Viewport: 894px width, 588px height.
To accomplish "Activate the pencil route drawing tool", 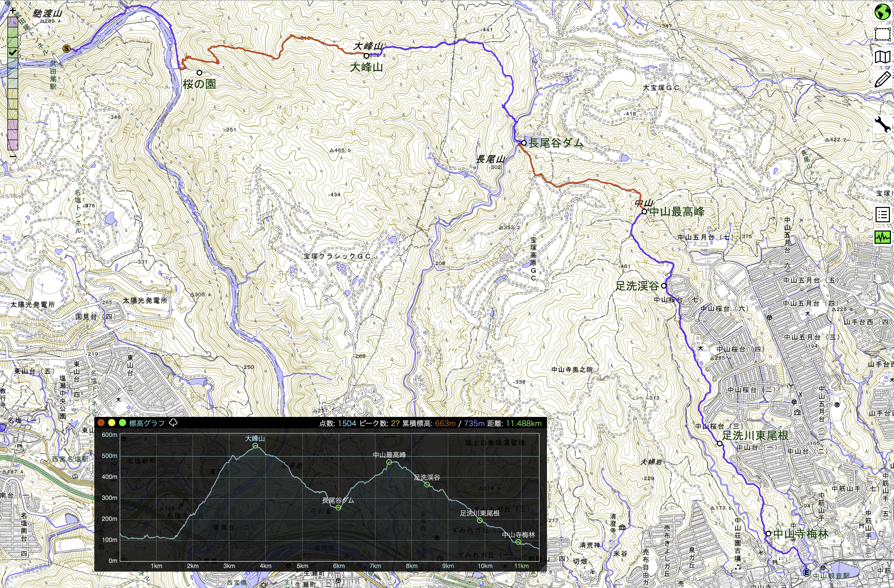I will click(x=882, y=80).
